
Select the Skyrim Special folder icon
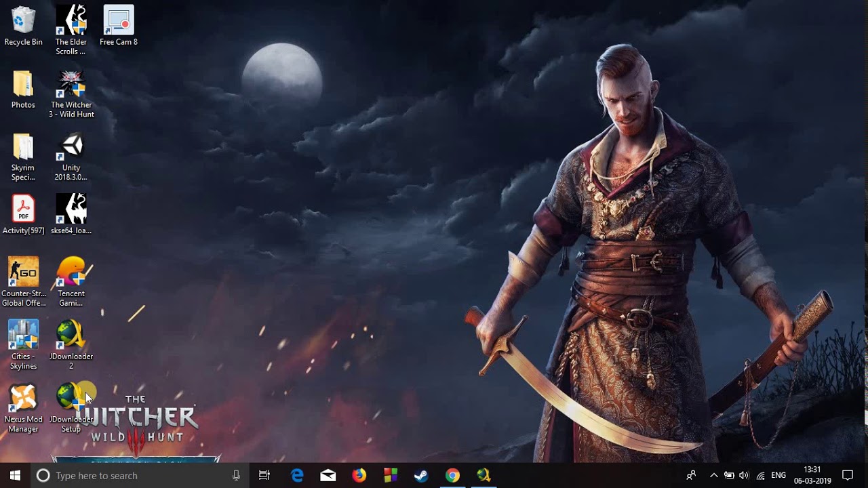point(23,157)
